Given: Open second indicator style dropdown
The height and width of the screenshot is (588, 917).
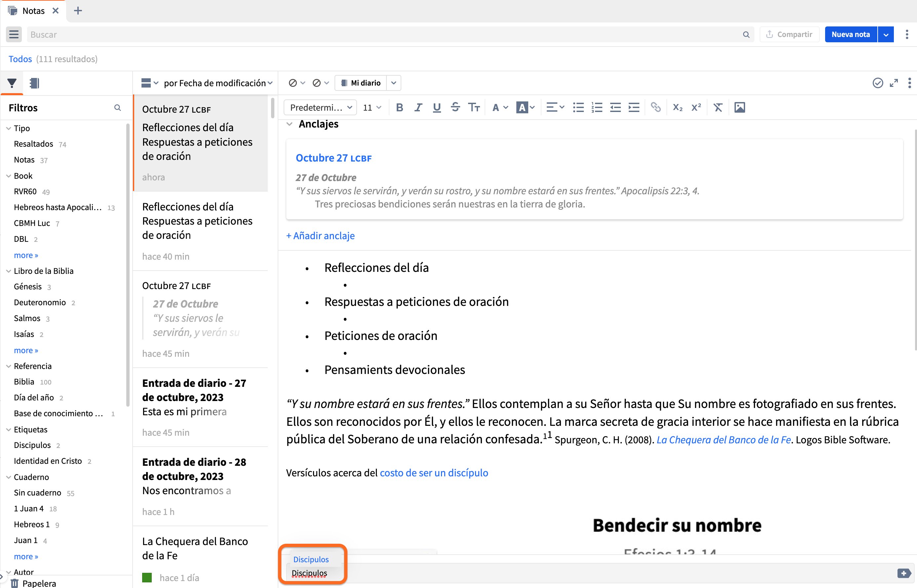Looking at the screenshot, I should 321,83.
